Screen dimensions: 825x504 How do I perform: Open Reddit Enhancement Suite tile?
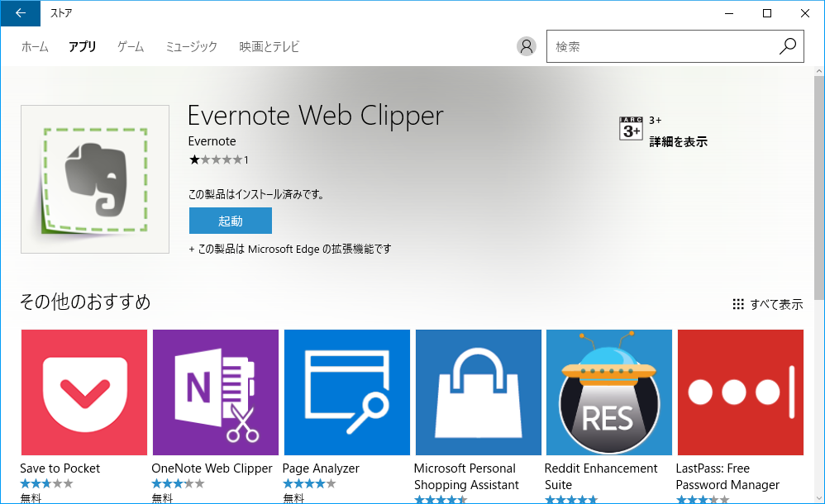(x=609, y=392)
